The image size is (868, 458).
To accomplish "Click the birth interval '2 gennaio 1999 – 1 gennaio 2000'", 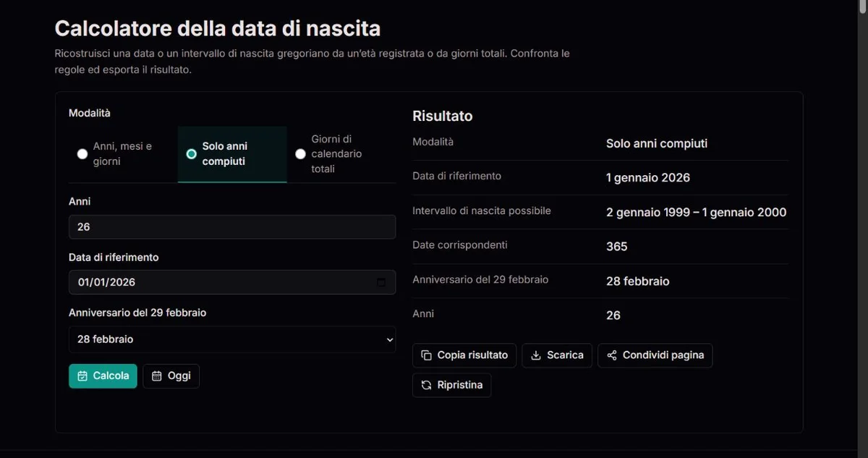I will pos(696,213).
